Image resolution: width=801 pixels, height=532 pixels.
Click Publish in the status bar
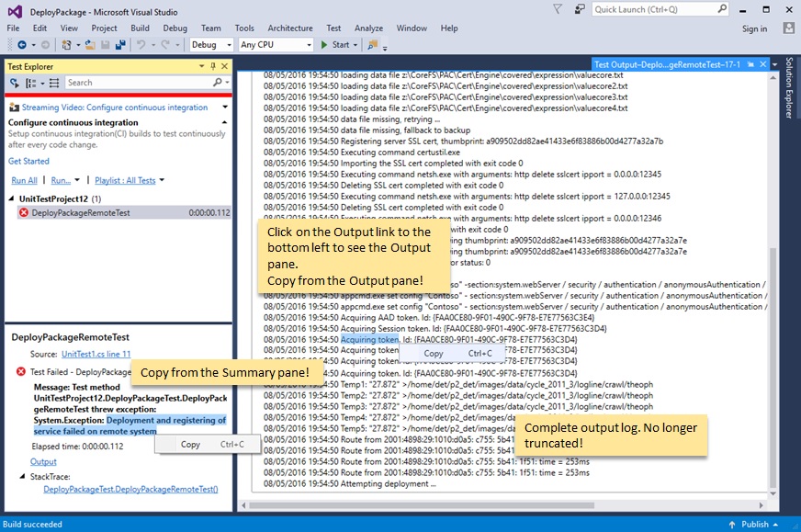pos(755,525)
